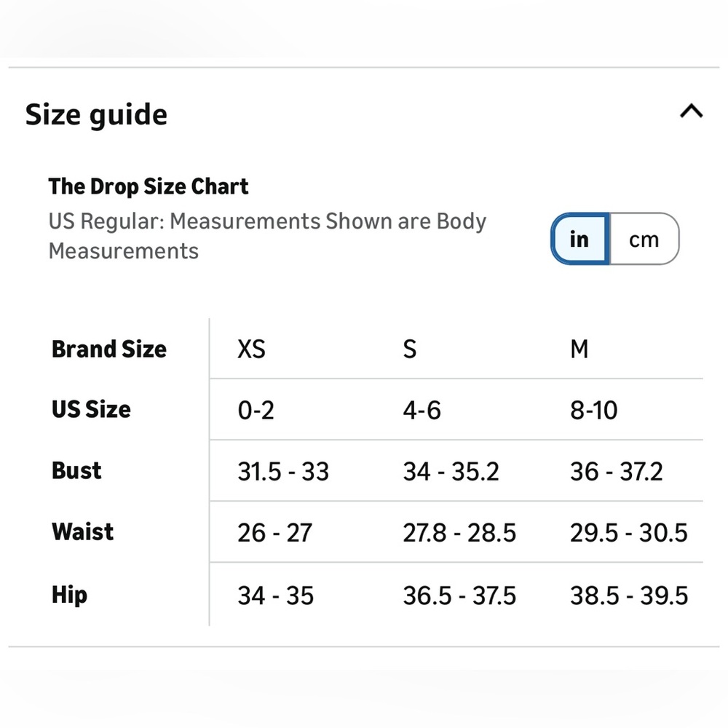Click the Waist 29.5 - 30.5 value
728x728 pixels.
pyautogui.click(x=629, y=533)
